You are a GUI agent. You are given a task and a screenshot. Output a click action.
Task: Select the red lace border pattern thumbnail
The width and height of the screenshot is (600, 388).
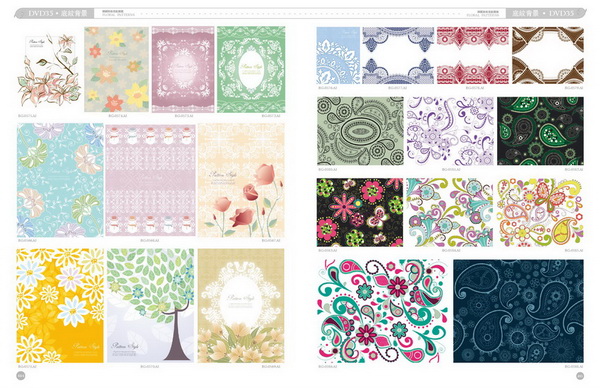(x=473, y=55)
